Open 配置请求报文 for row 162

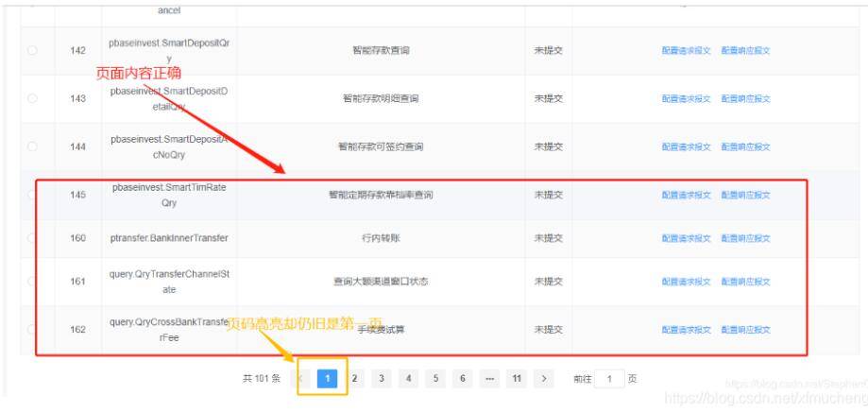[x=687, y=330]
